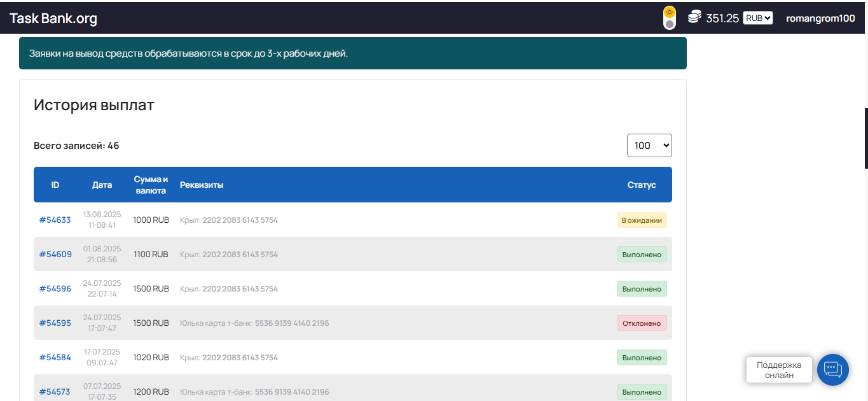Click the 'История выплат' heading
This screenshot has height=401, width=868.
click(x=94, y=105)
